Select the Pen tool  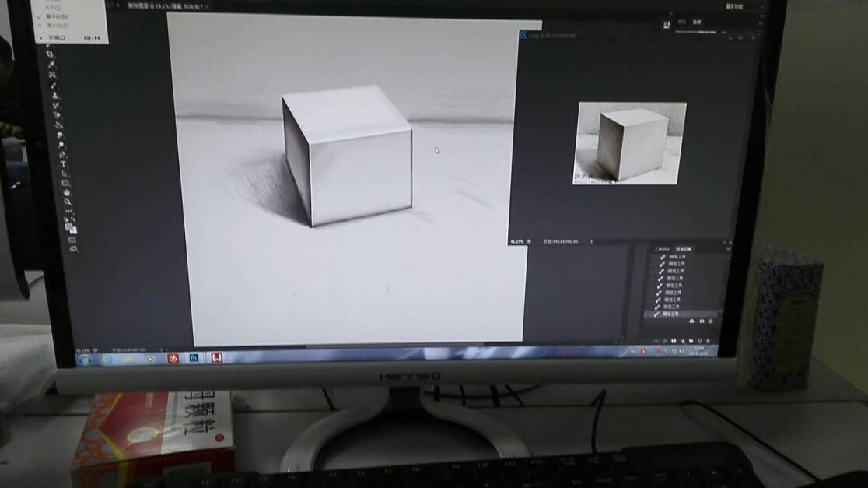click(x=62, y=155)
